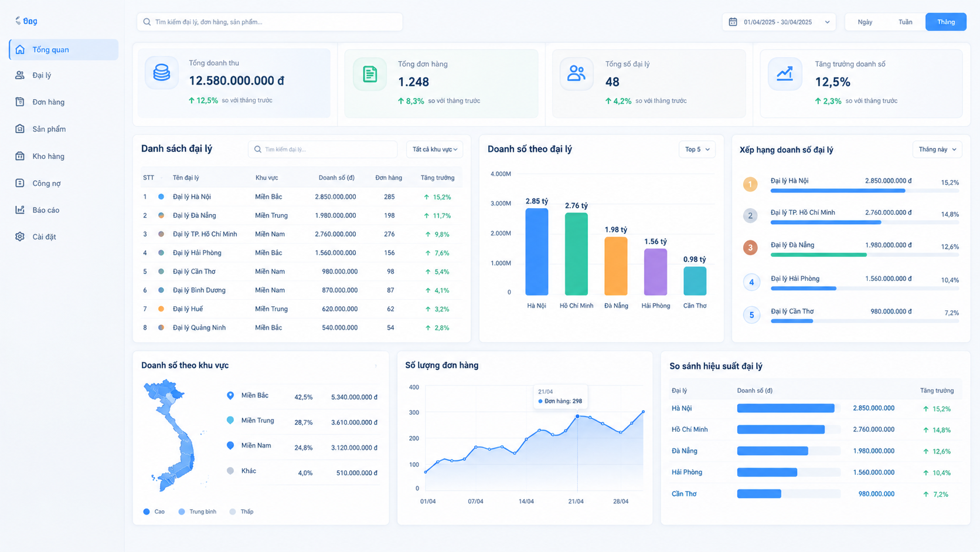This screenshot has width=980, height=552.
Task: Click the users icon in Tổng số đại lý card
Action: pyautogui.click(x=577, y=73)
